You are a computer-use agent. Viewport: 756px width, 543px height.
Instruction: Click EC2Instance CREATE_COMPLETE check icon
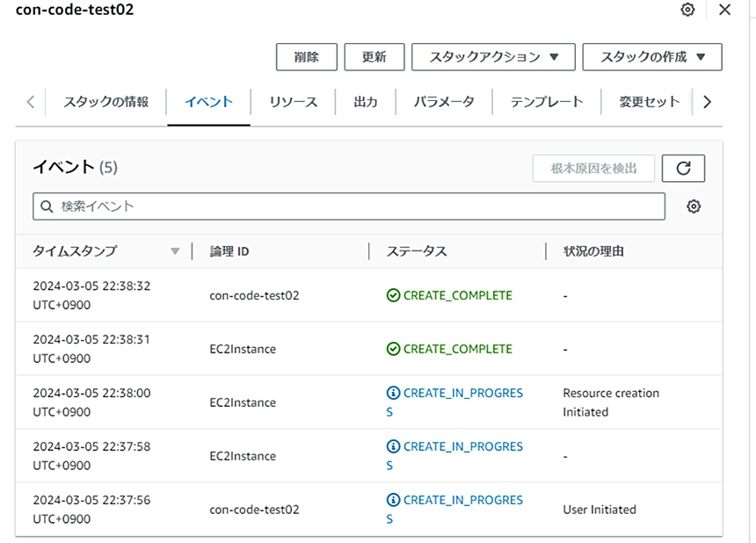click(x=393, y=349)
